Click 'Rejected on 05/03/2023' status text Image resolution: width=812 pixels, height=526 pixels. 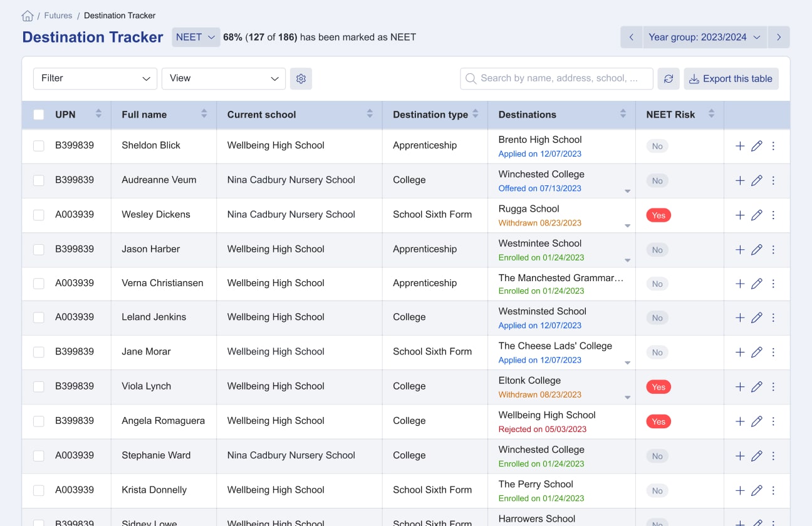pyautogui.click(x=543, y=430)
